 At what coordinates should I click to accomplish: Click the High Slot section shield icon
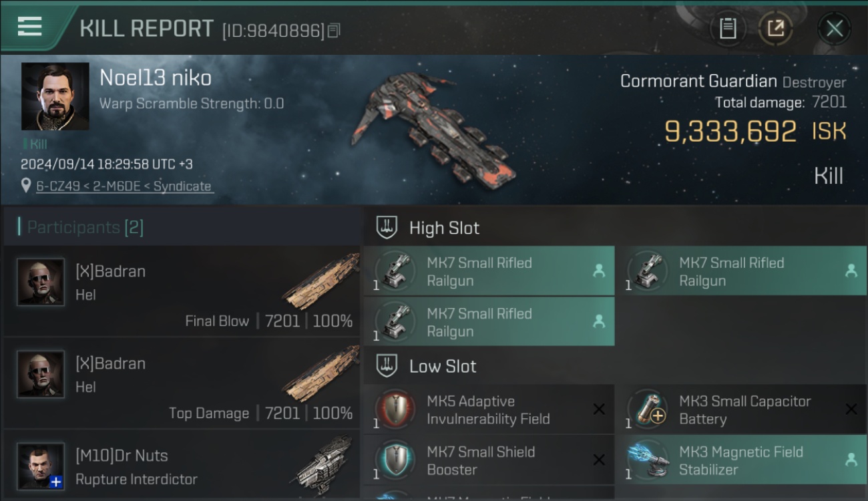click(387, 227)
